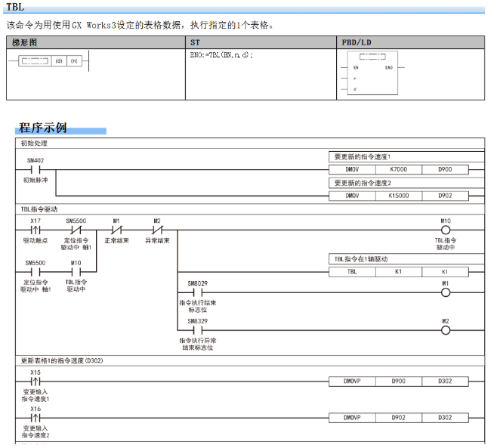Click the ST column header

pos(261,42)
